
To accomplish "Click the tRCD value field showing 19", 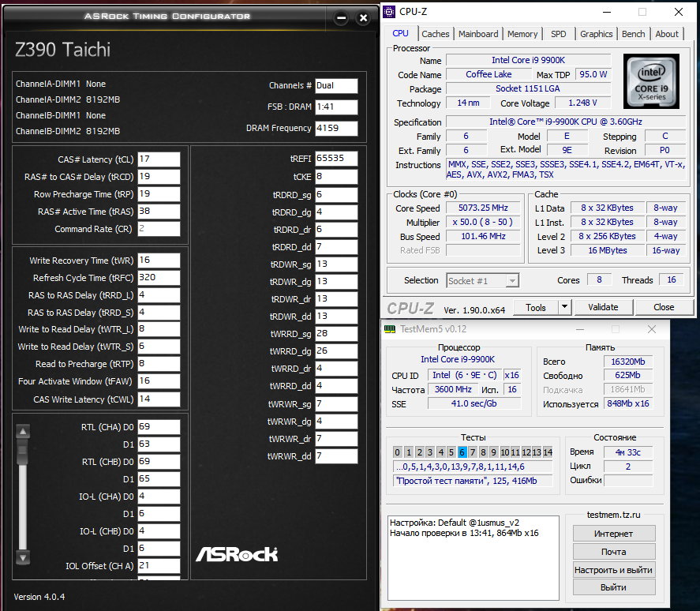I will click(159, 176).
